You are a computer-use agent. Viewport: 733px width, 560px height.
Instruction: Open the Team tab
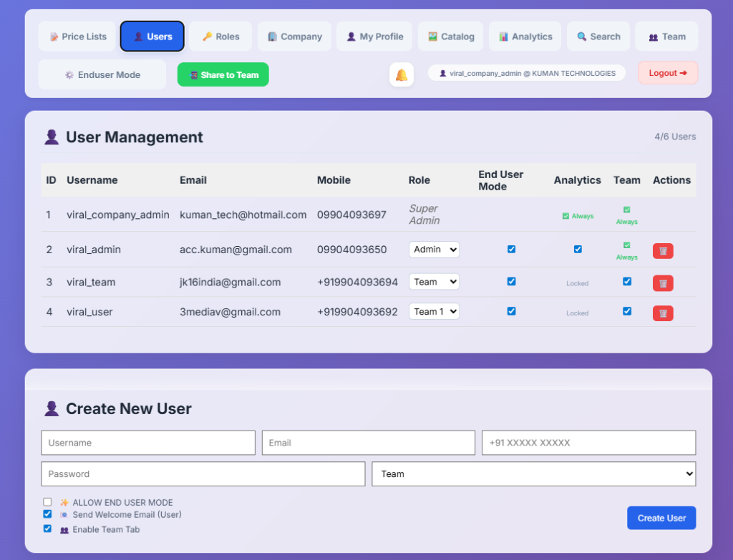coord(666,36)
